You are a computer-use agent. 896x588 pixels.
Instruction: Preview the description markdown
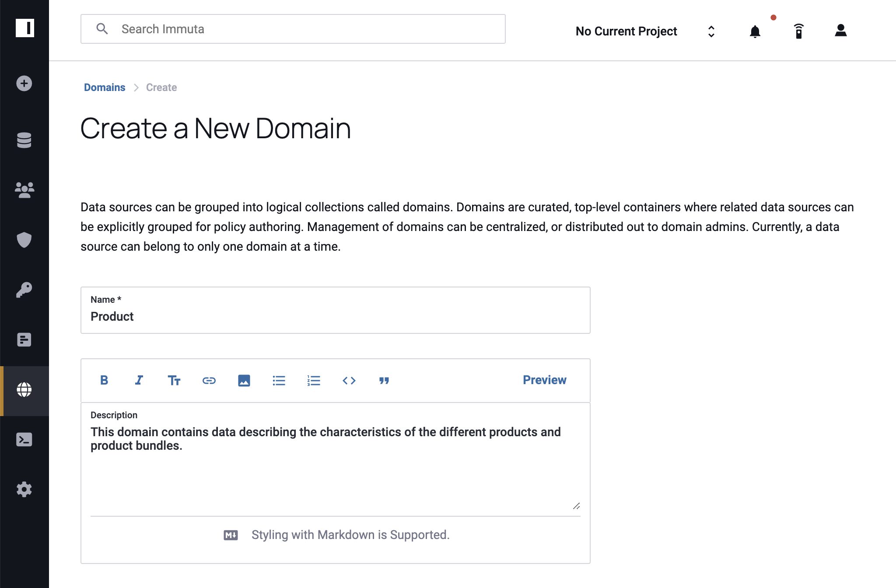545,380
